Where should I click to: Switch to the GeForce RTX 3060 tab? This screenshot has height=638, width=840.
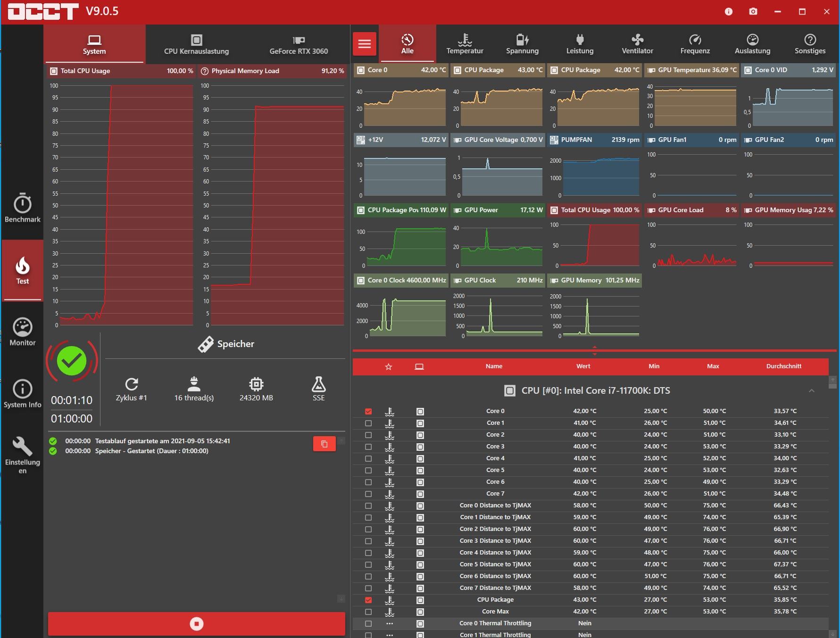tap(299, 44)
